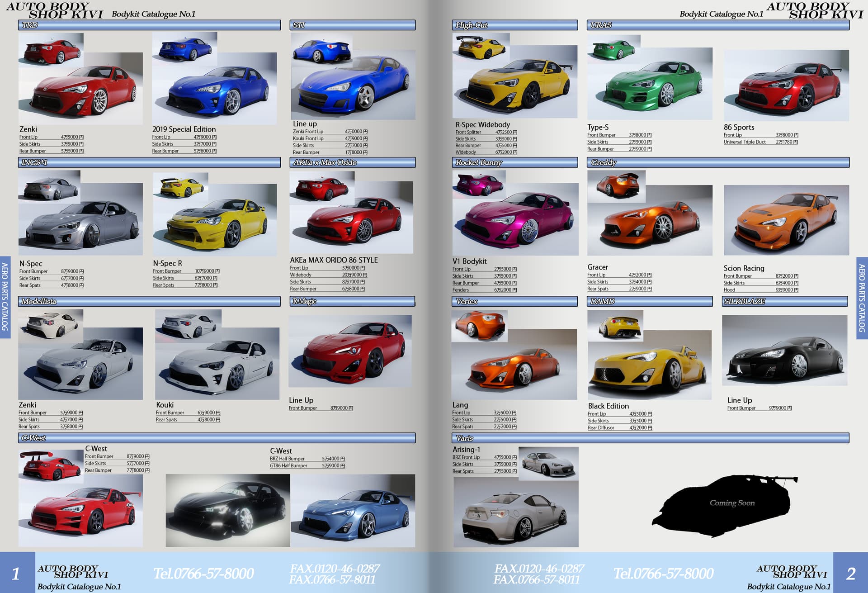Select the AKEa MAX ORIDO Widebody price line
The height and width of the screenshot is (593, 868).
[328, 275]
